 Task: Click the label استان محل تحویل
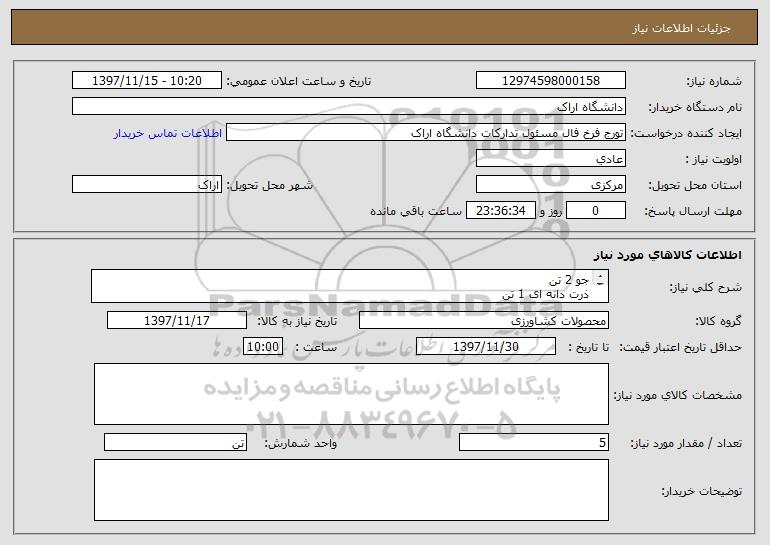(x=695, y=186)
